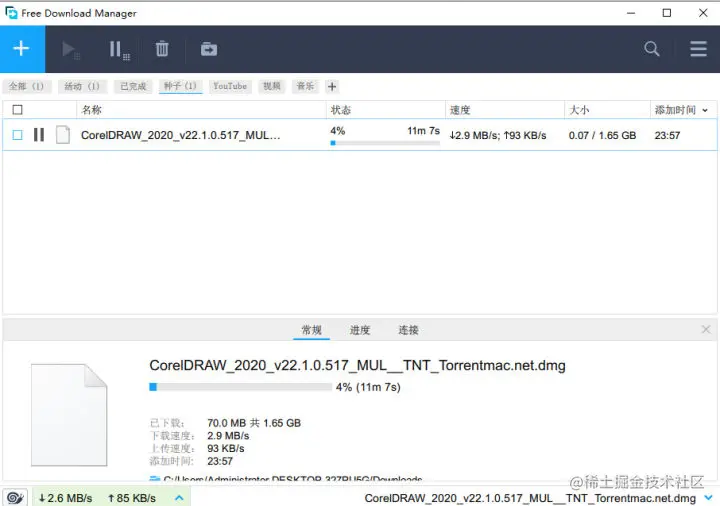The image size is (720, 506).
Task: Switch to 进度 details tab
Action: click(360, 330)
